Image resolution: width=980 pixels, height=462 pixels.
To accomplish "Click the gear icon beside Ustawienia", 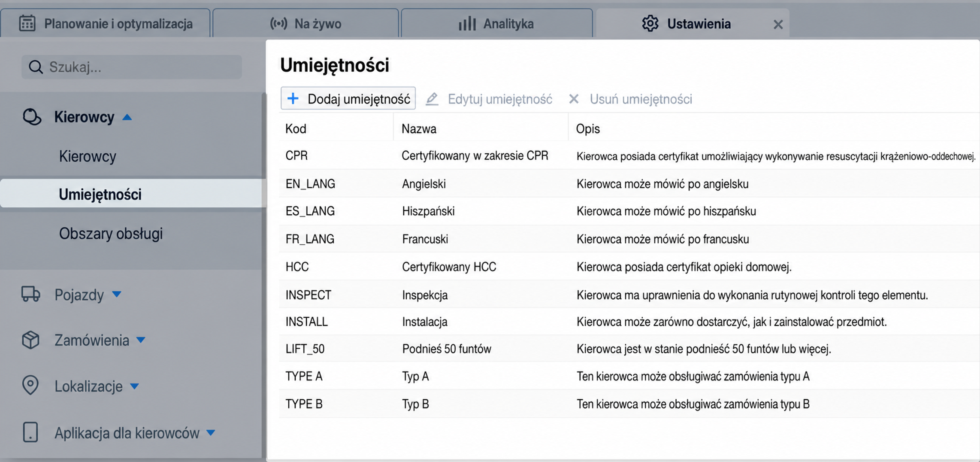I will 650,23.
